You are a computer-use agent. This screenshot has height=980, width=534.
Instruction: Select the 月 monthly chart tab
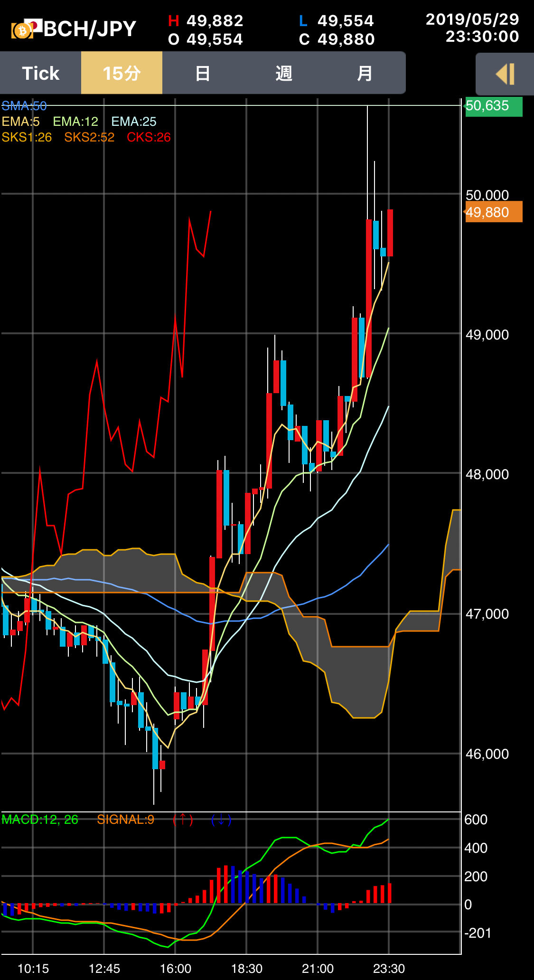(365, 73)
